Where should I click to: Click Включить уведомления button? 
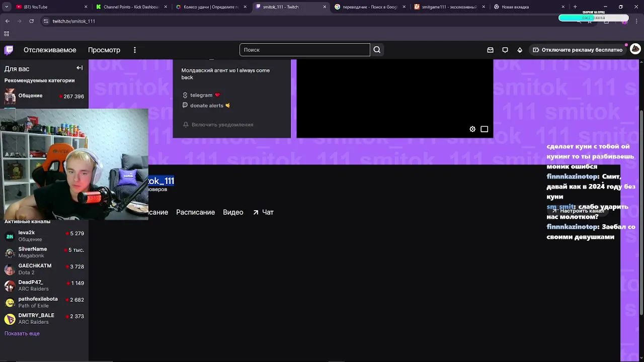click(x=218, y=125)
